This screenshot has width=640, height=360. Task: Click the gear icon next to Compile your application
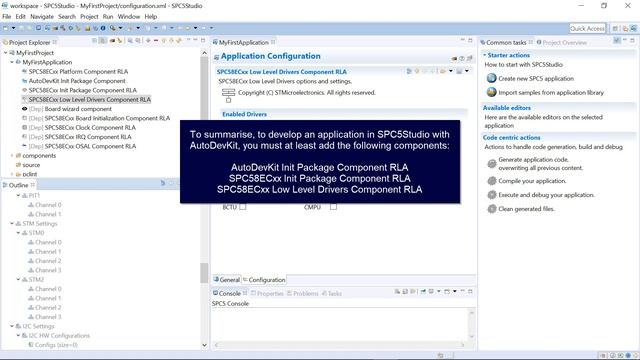click(492, 180)
